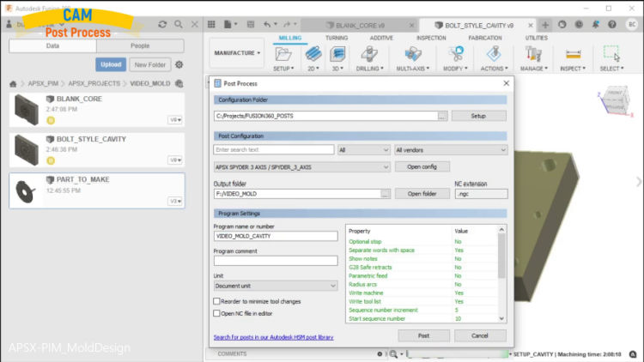
Task: Switch to the FABRICATION ribbon tab
Action: [484, 38]
